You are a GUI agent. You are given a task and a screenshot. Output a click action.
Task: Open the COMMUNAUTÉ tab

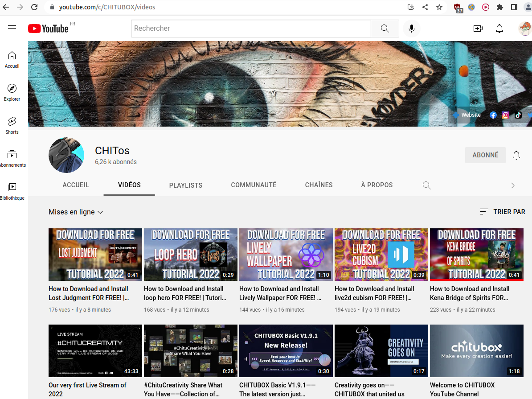pos(254,185)
